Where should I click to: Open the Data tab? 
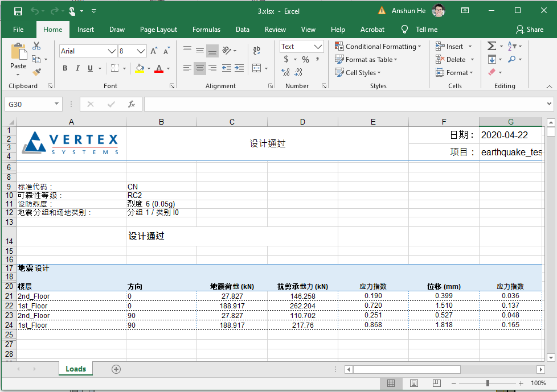pos(243,30)
